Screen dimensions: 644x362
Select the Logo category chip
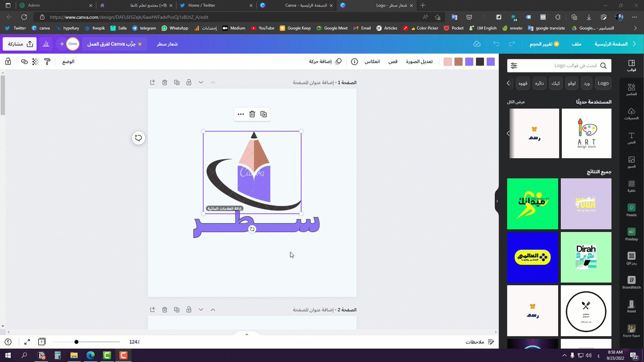tap(603, 83)
